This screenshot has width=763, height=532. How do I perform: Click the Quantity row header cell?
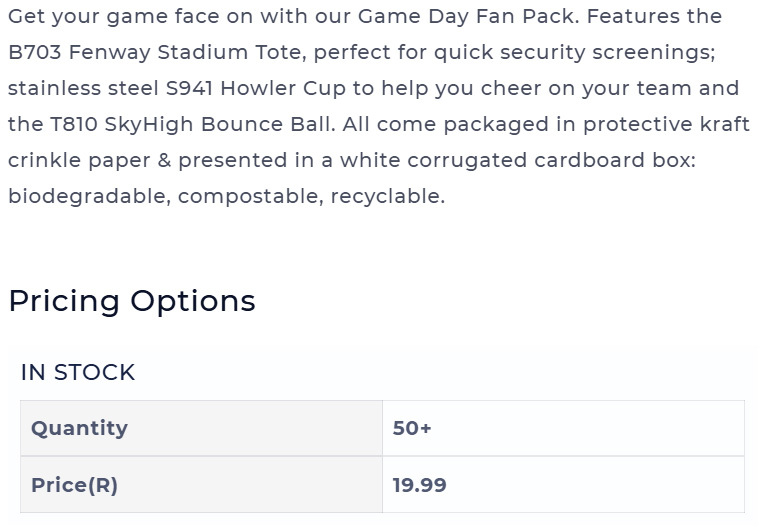[x=201, y=428]
